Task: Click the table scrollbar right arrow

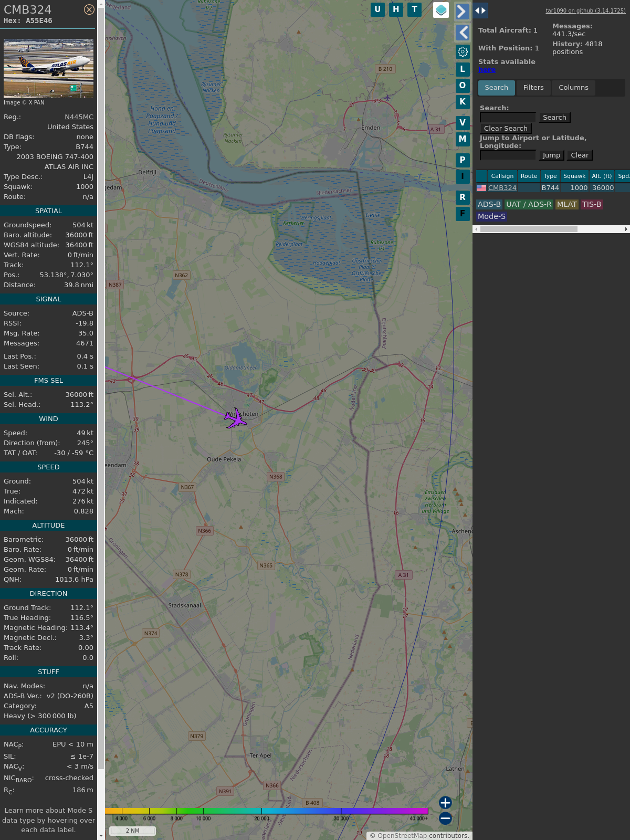Action: coord(626,229)
